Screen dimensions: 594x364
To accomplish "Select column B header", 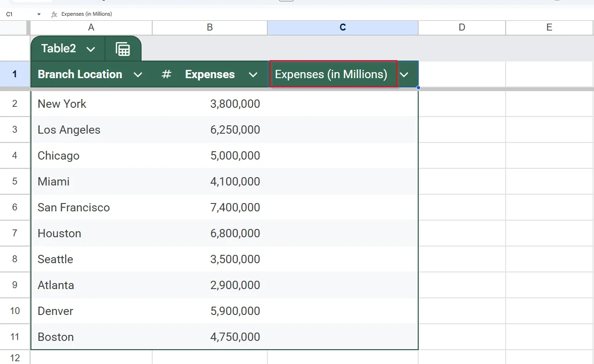I will [x=210, y=28].
